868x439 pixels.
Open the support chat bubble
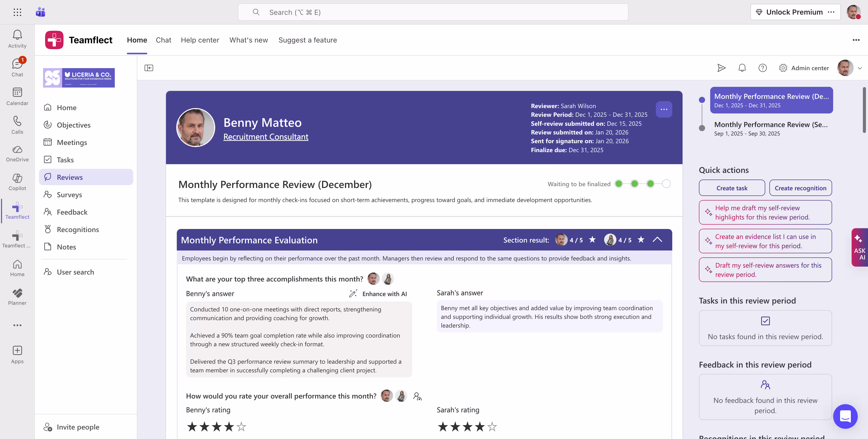[845, 416]
